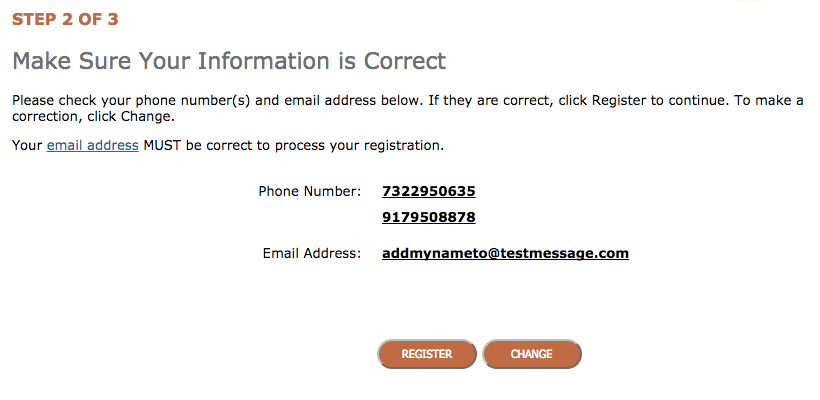Image resolution: width=820 pixels, height=400 pixels.
Task: Click the "Email Address:" field label
Action: point(311,253)
